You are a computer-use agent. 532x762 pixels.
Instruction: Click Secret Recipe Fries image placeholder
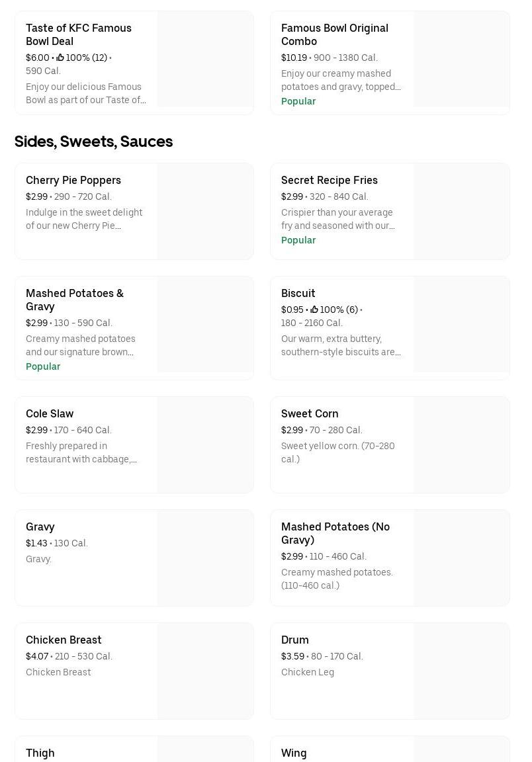point(461,211)
